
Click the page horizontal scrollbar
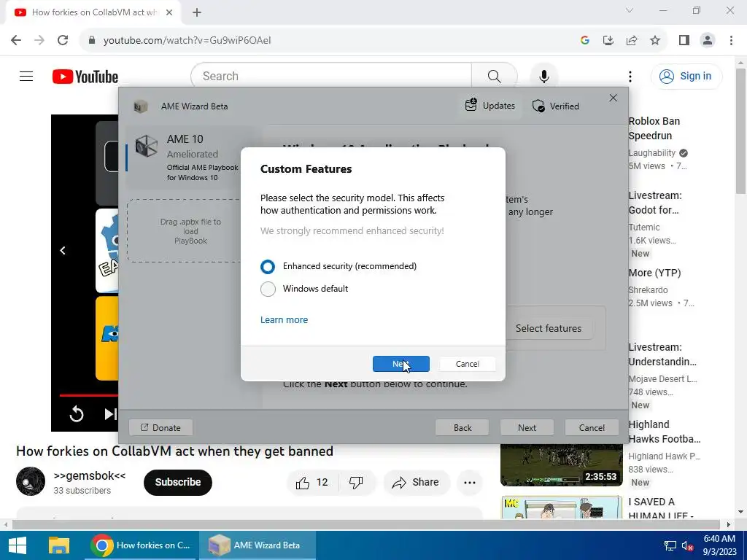point(365,524)
